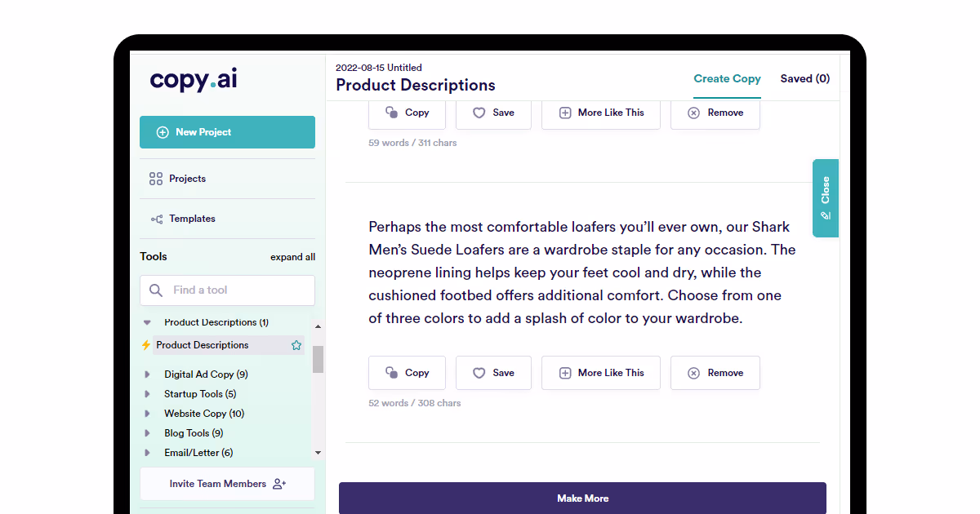The width and height of the screenshot is (980, 514).
Task: Save the loafers description
Action: coord(493,373)
